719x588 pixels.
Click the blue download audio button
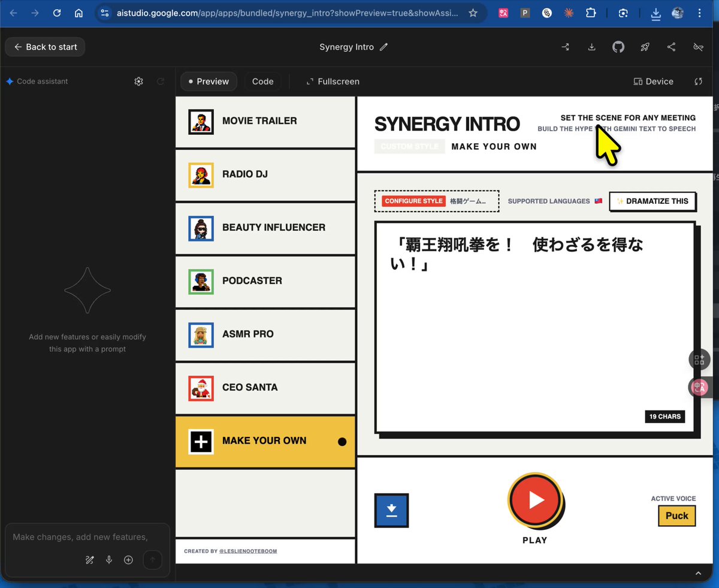tap(391, 511)
